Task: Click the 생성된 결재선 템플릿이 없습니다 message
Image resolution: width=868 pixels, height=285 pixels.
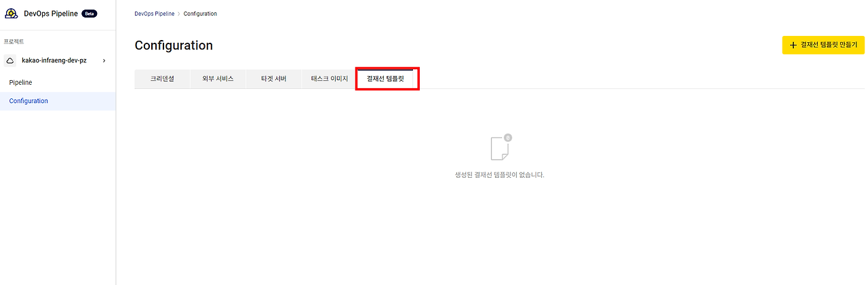Action: [x=500, y=175]
